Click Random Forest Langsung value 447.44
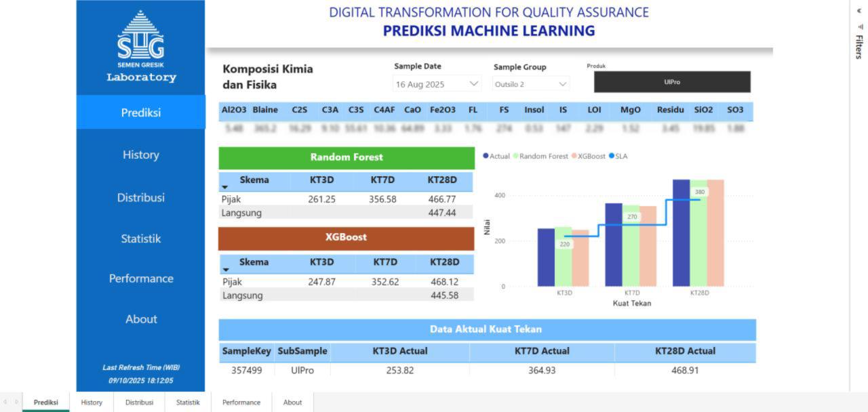 (442, 213)
